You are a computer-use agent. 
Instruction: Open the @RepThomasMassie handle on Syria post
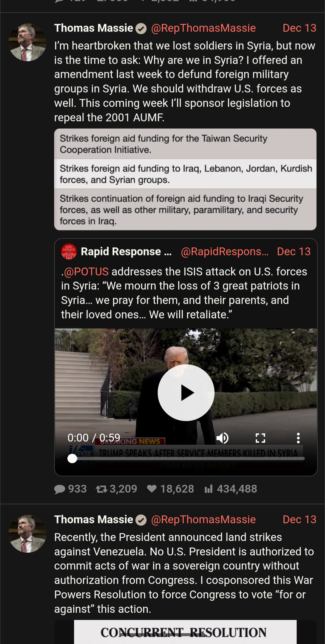tap(203, 28)
